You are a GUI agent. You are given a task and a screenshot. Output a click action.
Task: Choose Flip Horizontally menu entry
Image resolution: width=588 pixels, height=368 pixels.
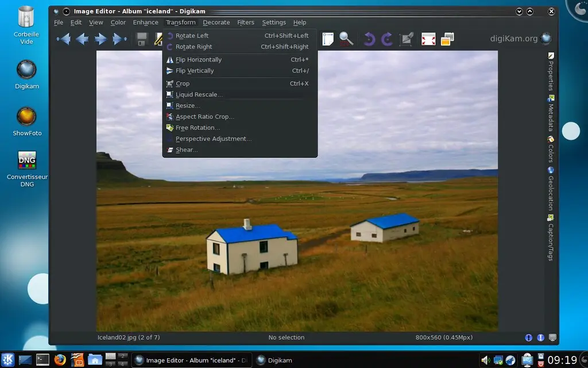tap(198, 60)
